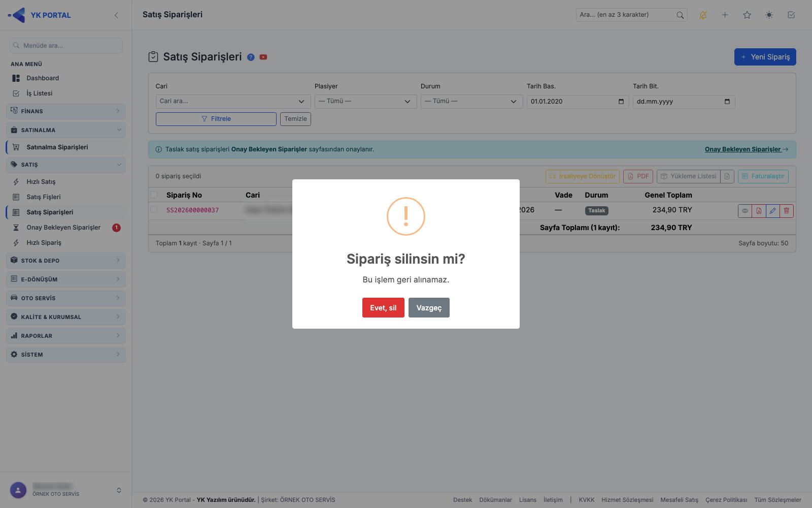This screenshot has height=508, width=812.
Task: Cancel the dialog with Vazgeç
Action: (x=429, y=308)
